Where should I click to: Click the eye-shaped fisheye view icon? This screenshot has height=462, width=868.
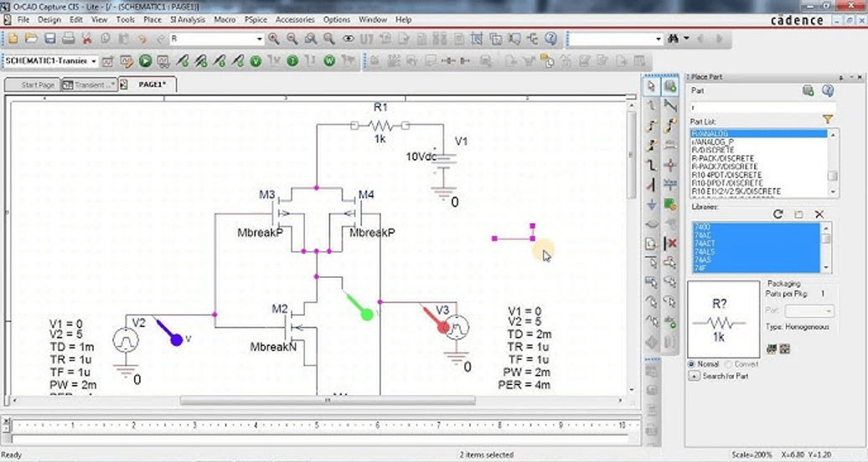348,38
